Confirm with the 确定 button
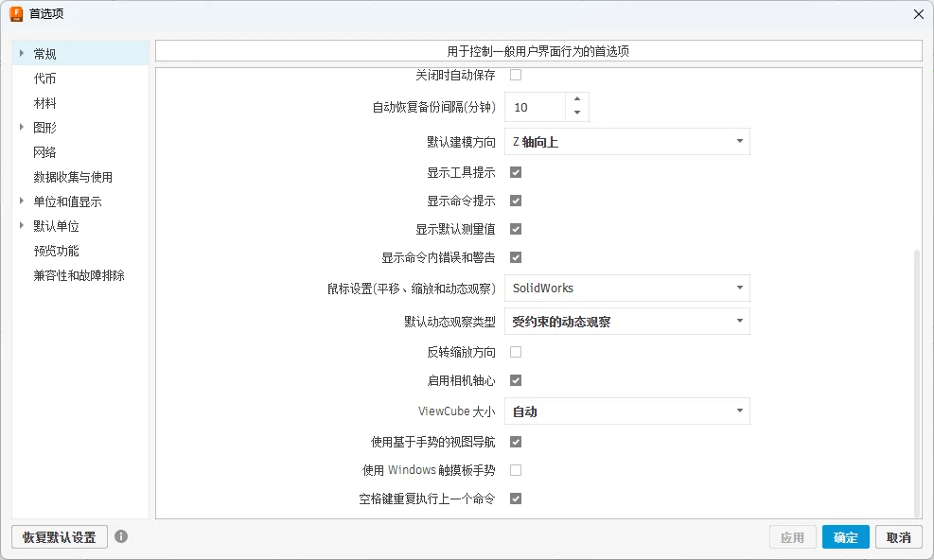This screenshot has width=934, height=560. pyautogui.click(x=846, y=536)
